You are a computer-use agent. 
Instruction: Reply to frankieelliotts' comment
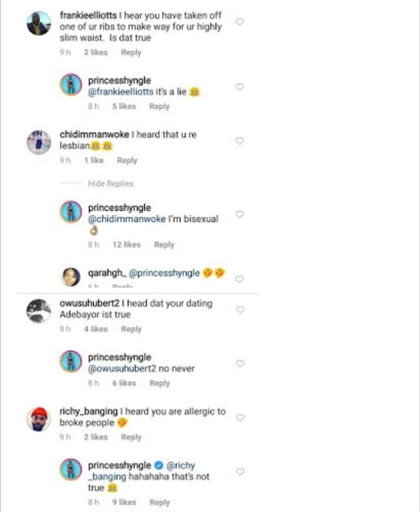coord(131,52)
